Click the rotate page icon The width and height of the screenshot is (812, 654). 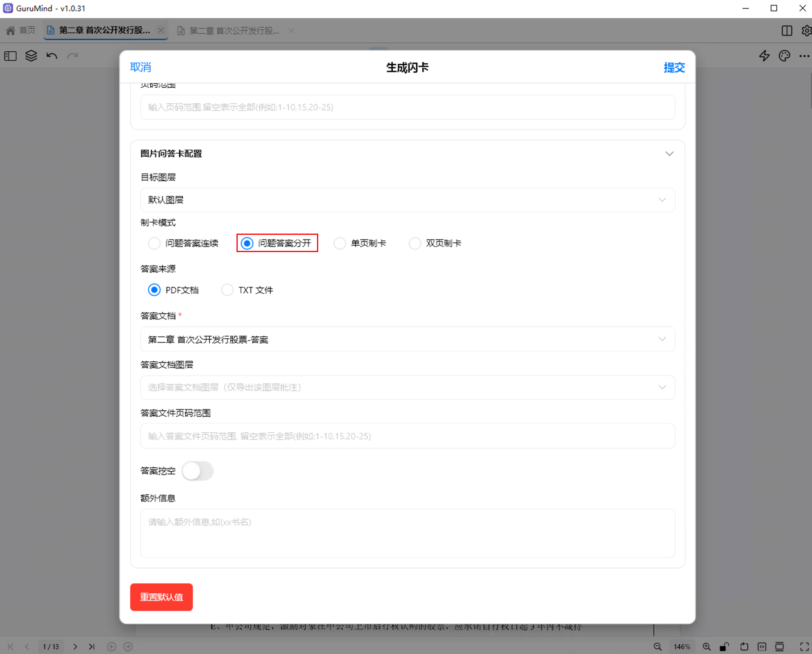click(x=744, y=646)
